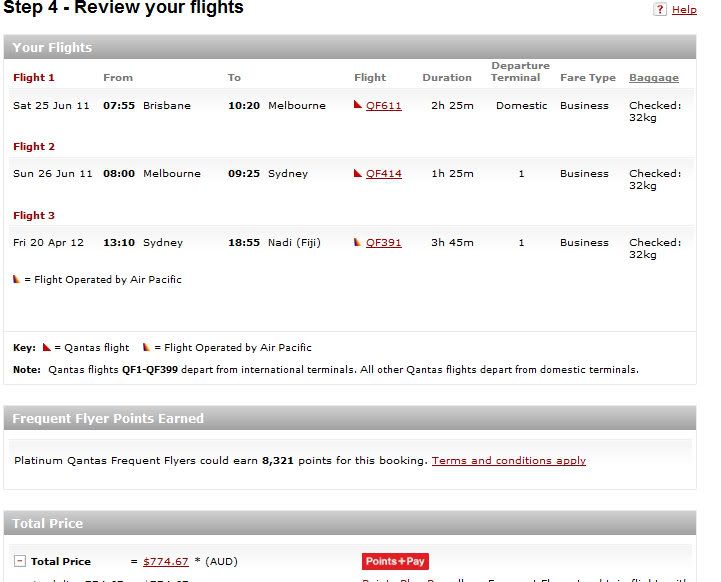Select the Flight 1 heading
The height and width of the screenshot is (582, 721).
click(34, 78)
